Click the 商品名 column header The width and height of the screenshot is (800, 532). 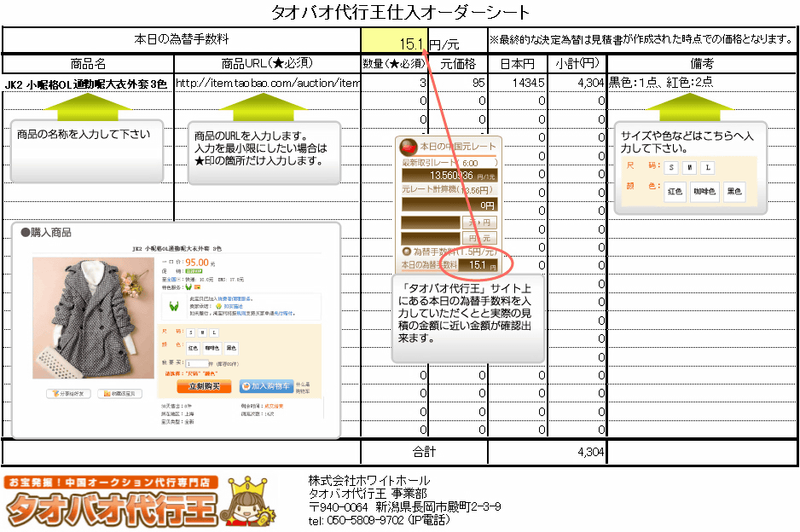point(88,64)
